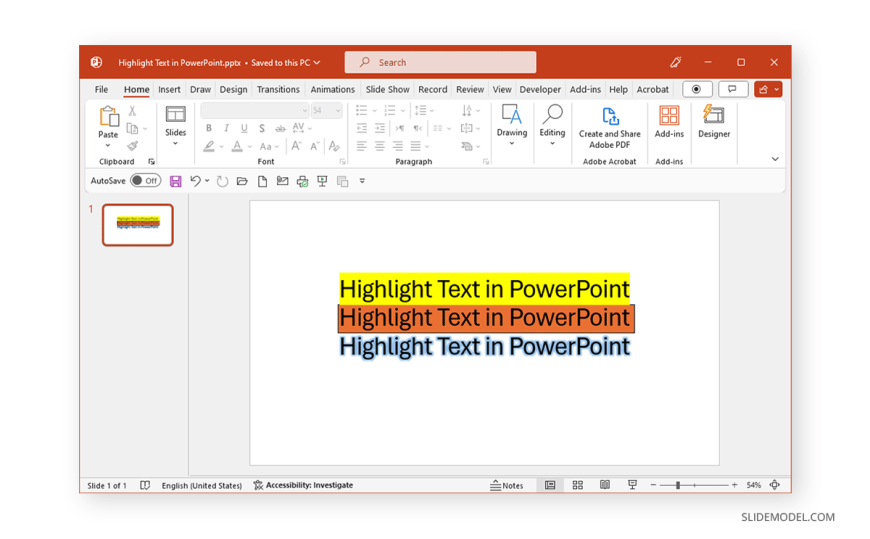Toggle Bold formatting button

(x=209, y=128)
